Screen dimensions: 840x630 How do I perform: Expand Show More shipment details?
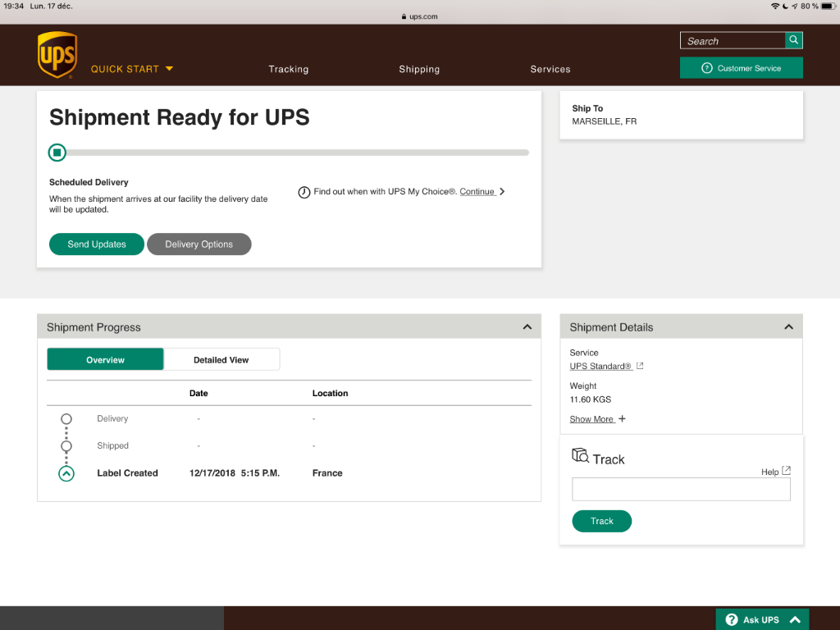click(x=597, y=419)
